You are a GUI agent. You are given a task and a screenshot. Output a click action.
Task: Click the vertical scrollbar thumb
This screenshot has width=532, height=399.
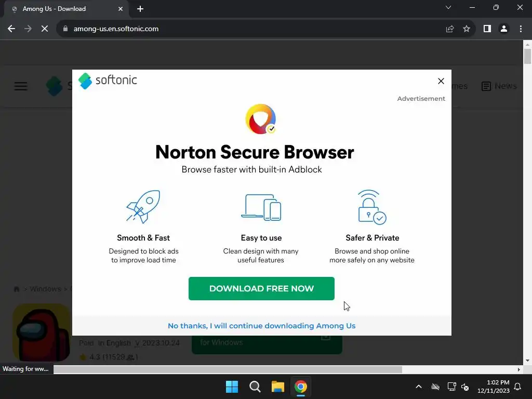click(x=527, y=56)
